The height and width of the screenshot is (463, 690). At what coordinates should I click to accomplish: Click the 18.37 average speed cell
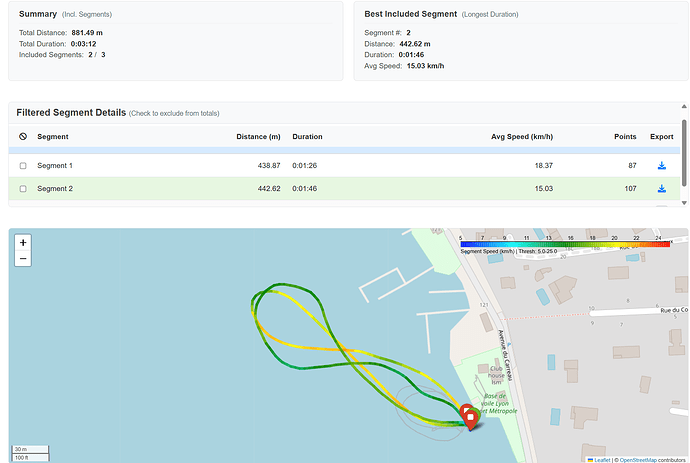544,165
